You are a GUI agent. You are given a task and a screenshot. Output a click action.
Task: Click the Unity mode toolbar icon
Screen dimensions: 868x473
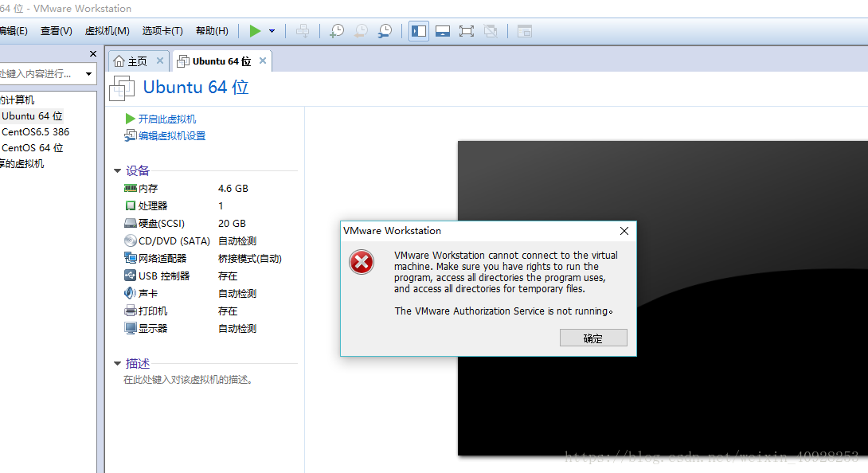[491, 31]
